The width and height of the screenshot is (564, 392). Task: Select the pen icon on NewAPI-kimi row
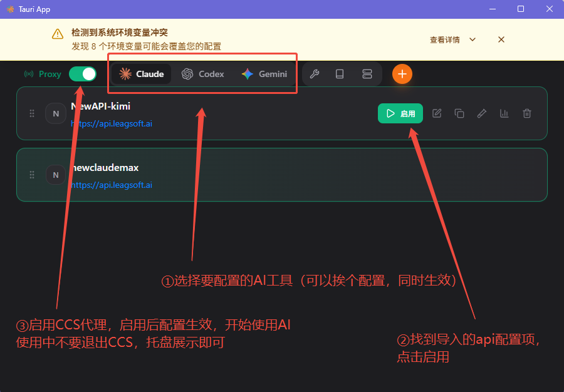coord(481,113)
